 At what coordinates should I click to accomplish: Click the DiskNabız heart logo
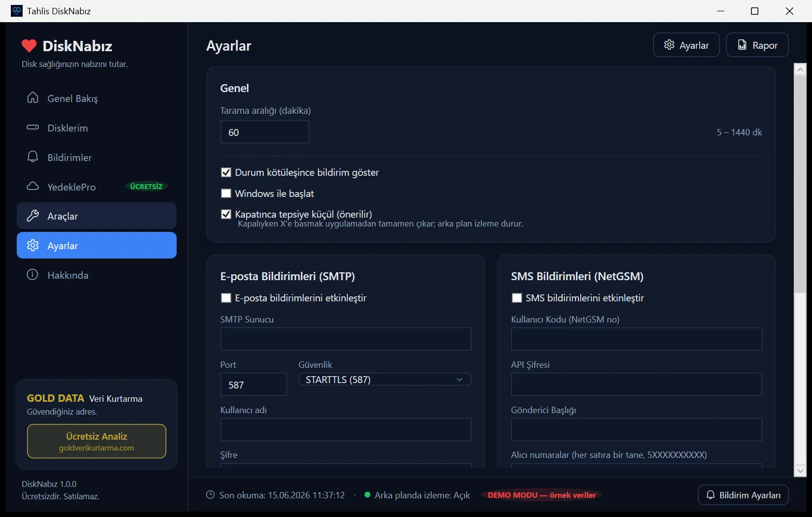point(29,46)
